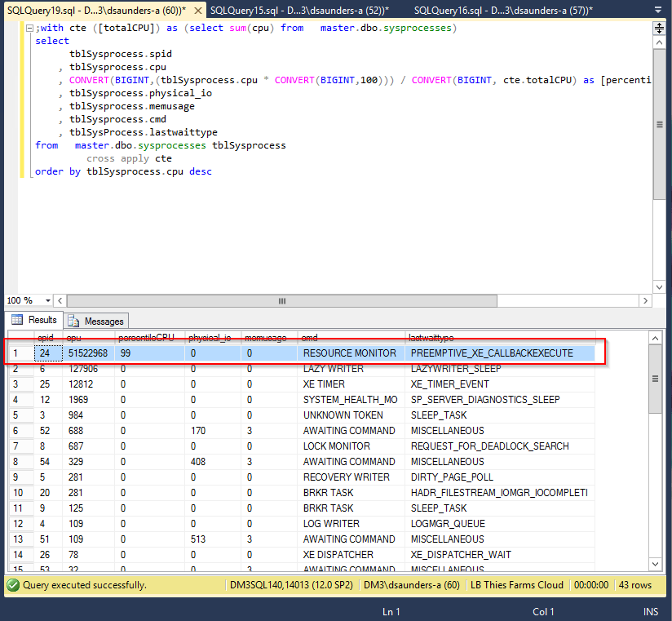
Task: Open the 100% zoom dropdown
Action: (45, 301)
